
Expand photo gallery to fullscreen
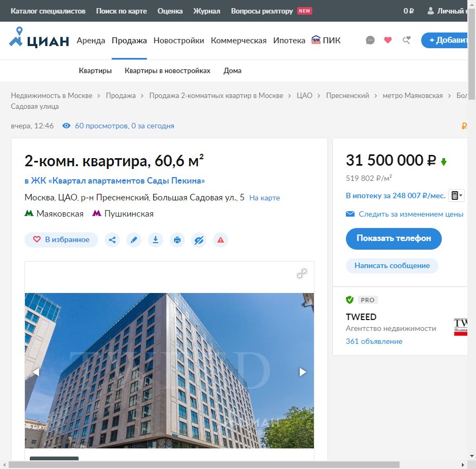302,273
